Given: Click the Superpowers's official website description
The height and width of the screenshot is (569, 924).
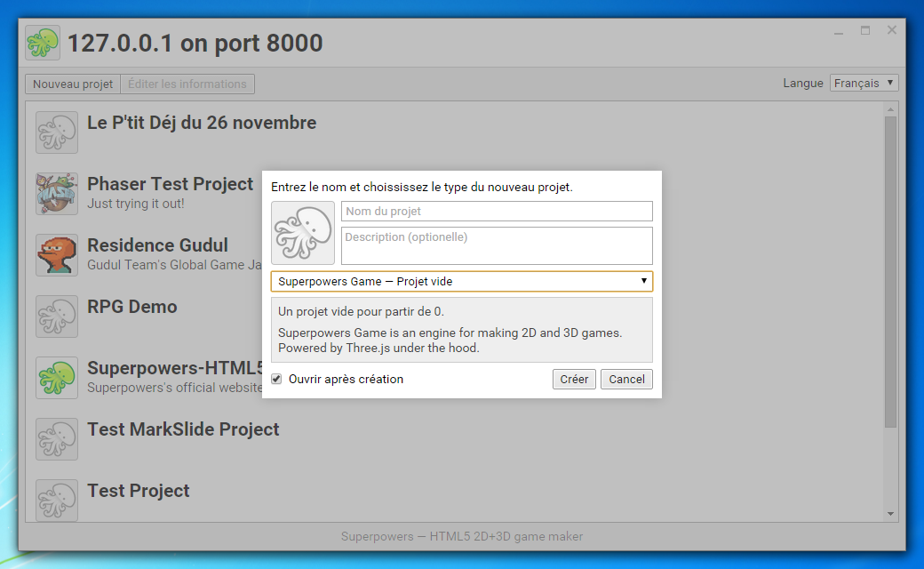Looking at the screenshot, I should (x=174, y=388).
